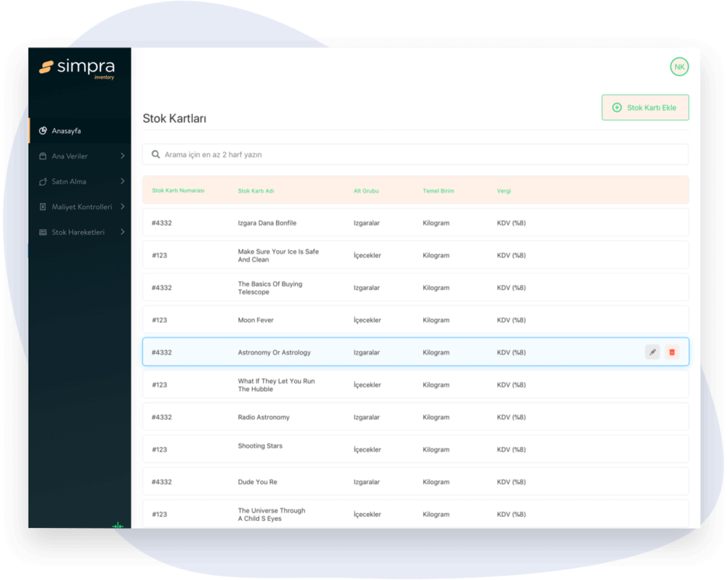The width and height of the screenshot is (728, 580).
Task: Select The Basics Of Buying Telescope row
Action: pyautogui.click(x=415, y=288)
